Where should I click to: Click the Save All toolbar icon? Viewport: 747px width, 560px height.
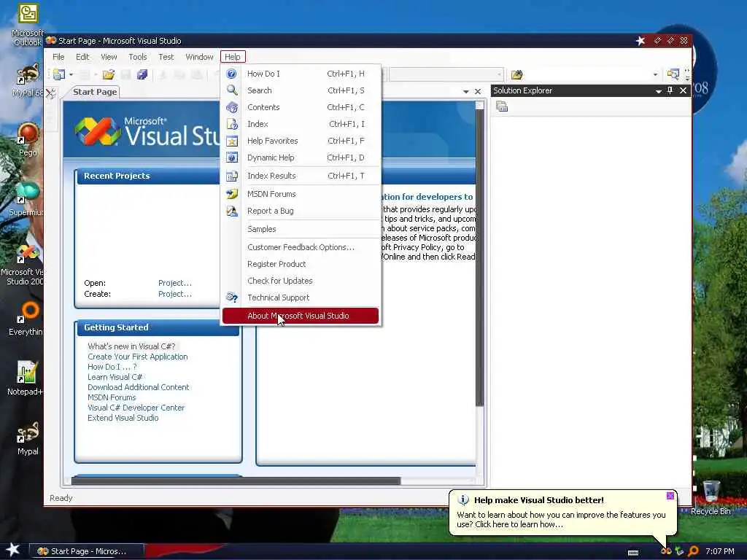pos(142,74)
